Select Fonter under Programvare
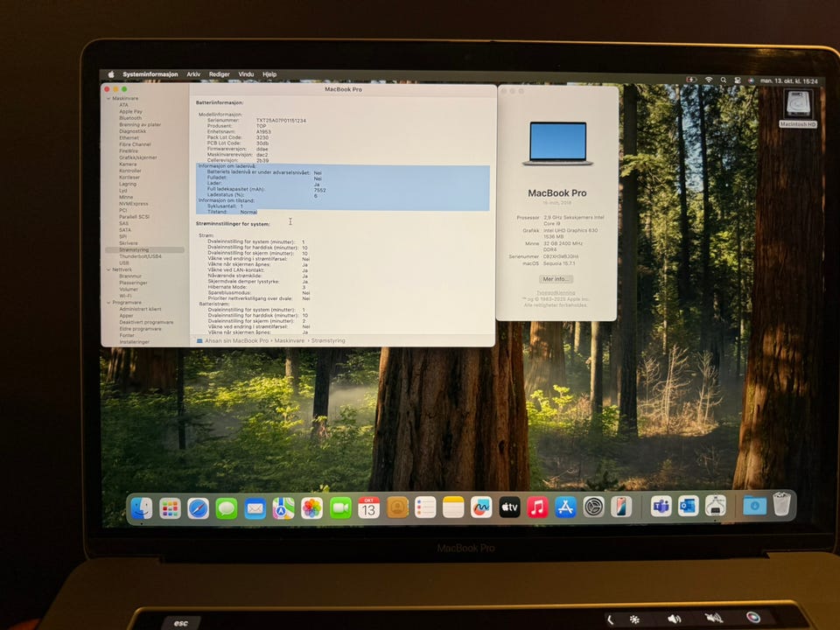 point(126,335)
